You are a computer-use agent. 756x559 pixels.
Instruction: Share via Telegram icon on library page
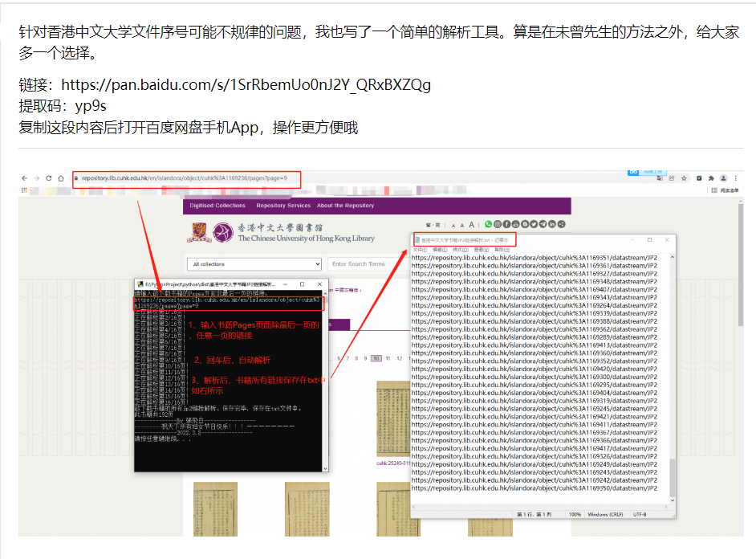tap(543, 224)
